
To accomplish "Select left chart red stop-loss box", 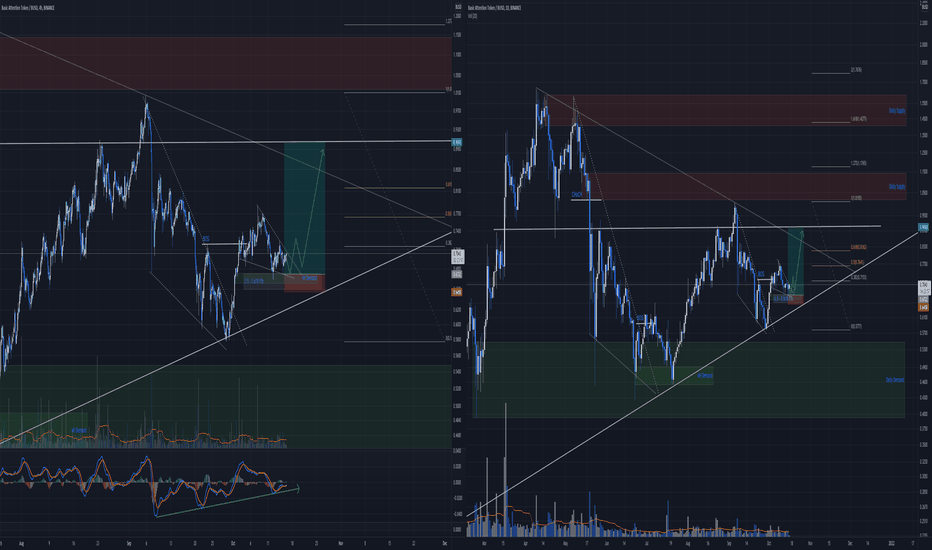I will pos(304,283).
